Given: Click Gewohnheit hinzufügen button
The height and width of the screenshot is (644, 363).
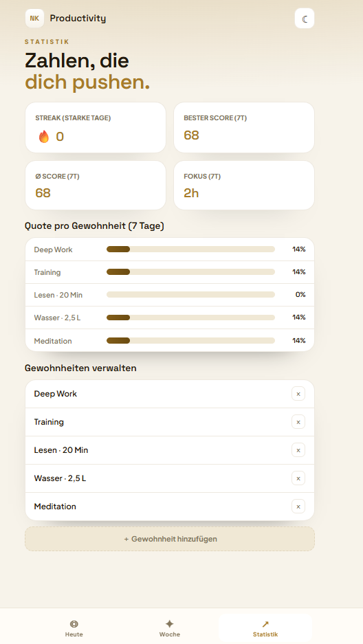Looking at the screenshot, I should click(170, 539).
